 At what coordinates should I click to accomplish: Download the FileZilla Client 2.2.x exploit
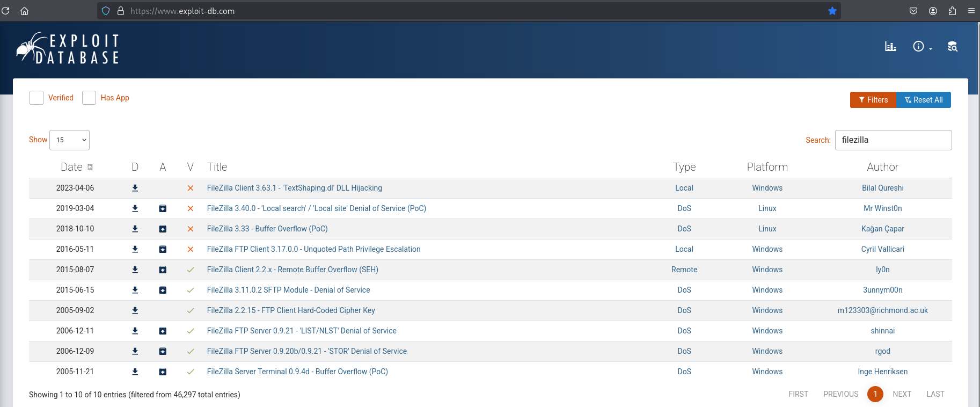[135, 270]
